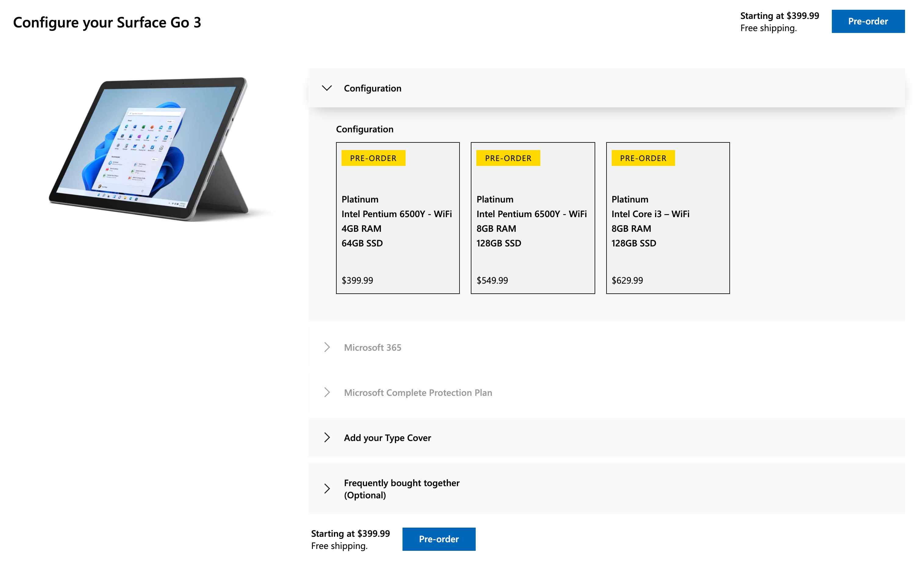Screen dimensions: 916x588
Task: Expand Microsoft Complete Protection Plan section
Action: (606, 392)
